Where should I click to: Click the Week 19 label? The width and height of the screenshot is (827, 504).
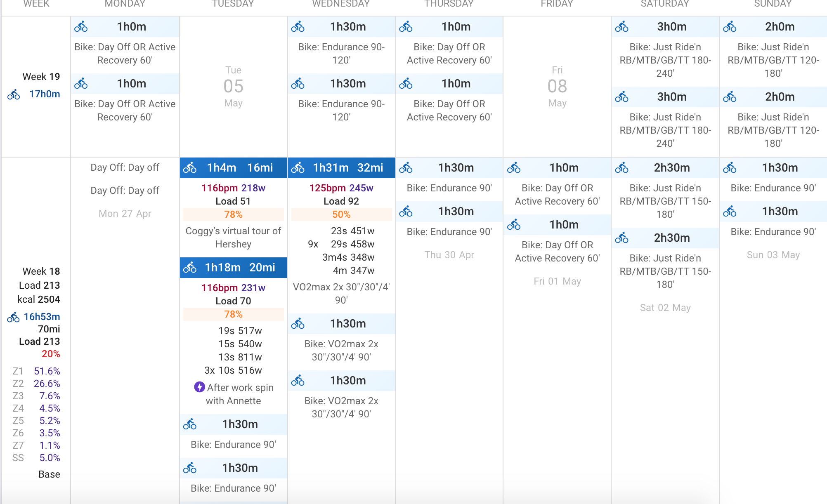(41, 77)
